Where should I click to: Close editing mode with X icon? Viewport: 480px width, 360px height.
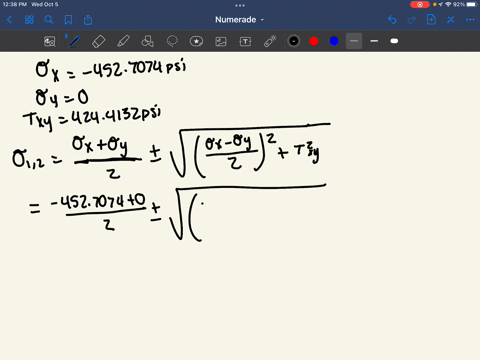(451, 20)
